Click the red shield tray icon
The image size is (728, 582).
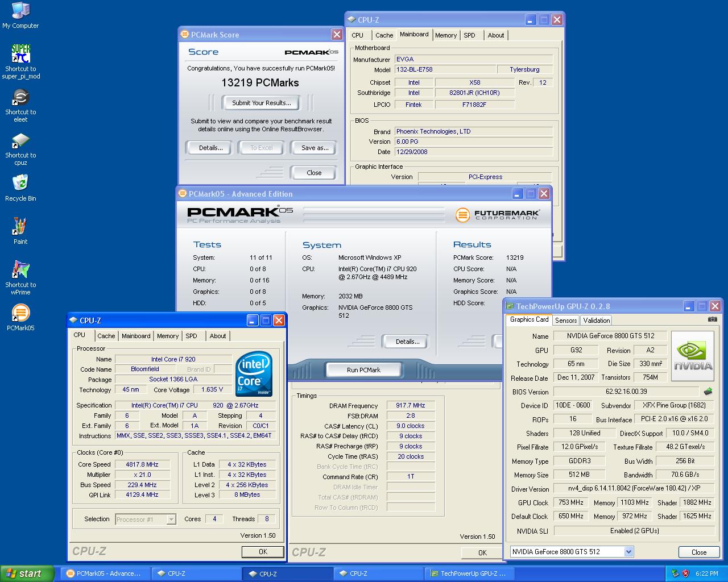click(686, 574)
